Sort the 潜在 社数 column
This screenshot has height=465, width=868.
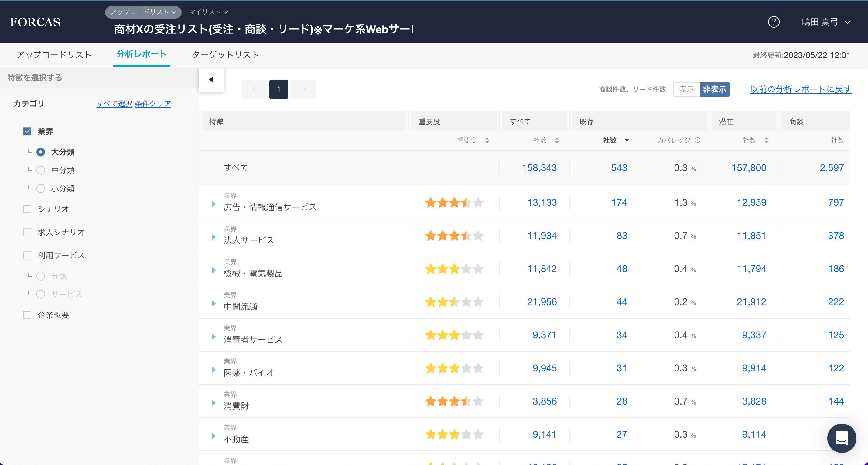point(766,140)
